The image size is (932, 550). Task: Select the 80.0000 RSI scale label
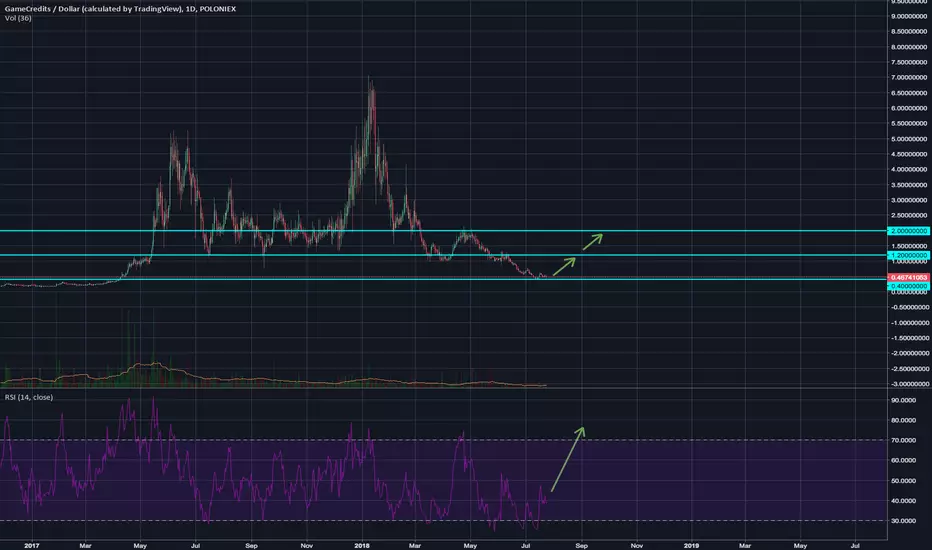point(904,420)
